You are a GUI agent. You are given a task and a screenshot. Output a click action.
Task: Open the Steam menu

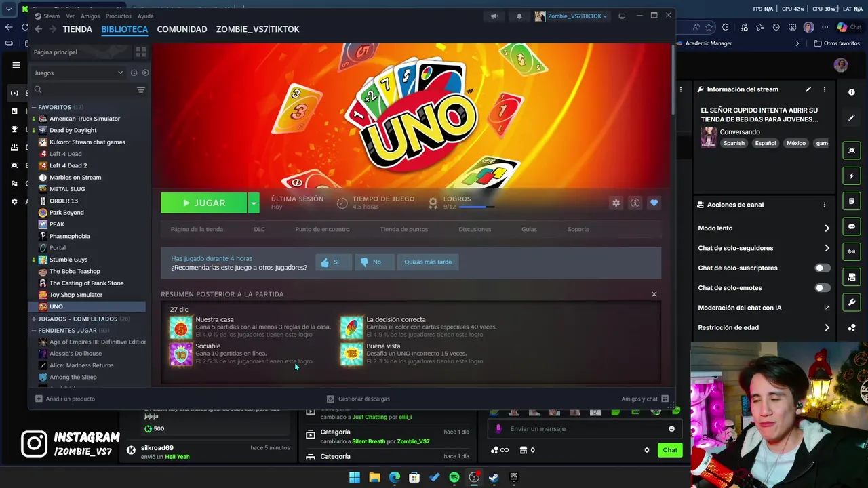52,16
